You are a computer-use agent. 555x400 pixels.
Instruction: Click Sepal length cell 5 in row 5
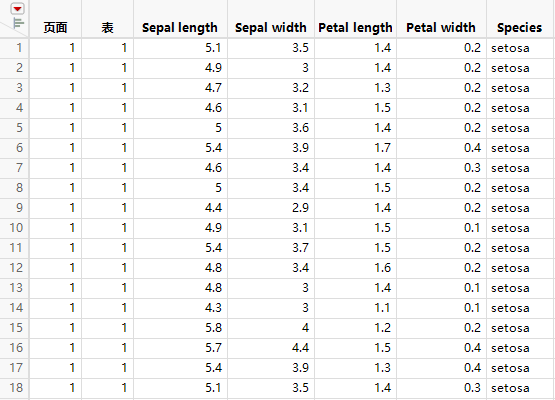[x=181, y=128]
